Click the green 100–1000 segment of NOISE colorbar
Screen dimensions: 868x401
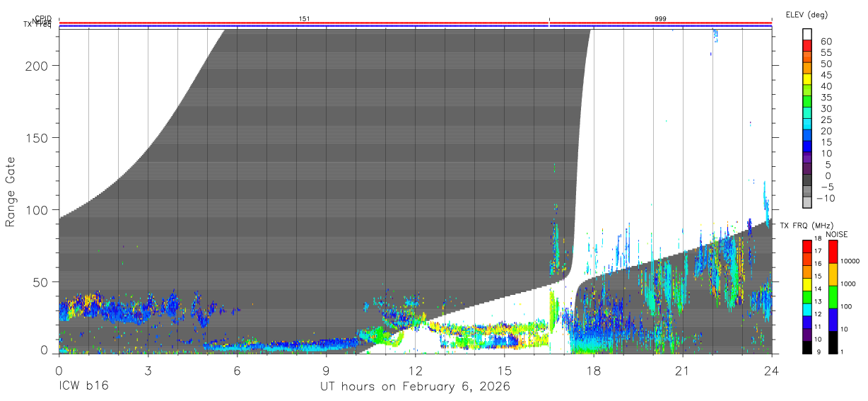click(x=833, y=297)
